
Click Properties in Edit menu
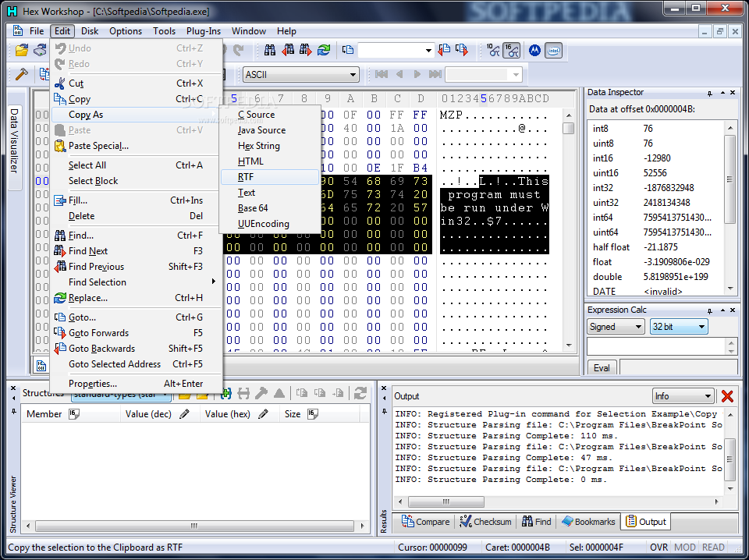pyautogui.click(x=136, y=384)
